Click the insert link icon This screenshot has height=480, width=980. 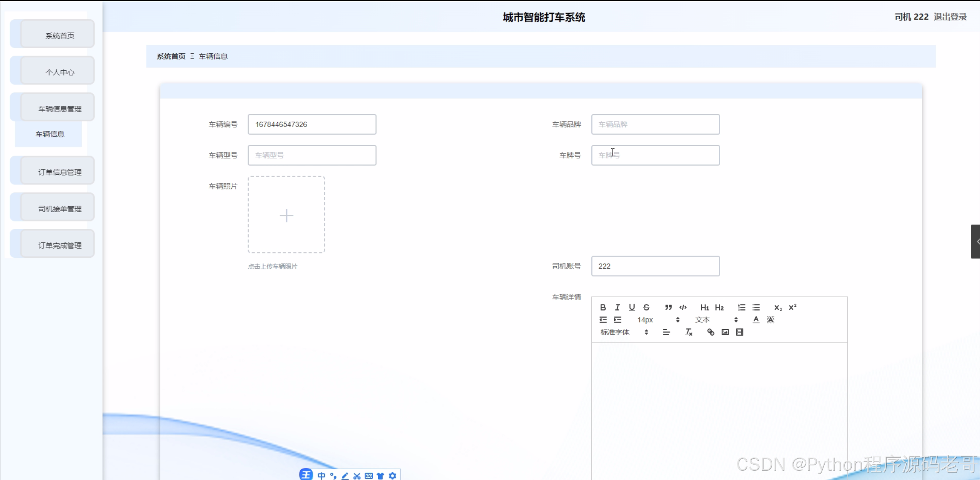point(711,332)
